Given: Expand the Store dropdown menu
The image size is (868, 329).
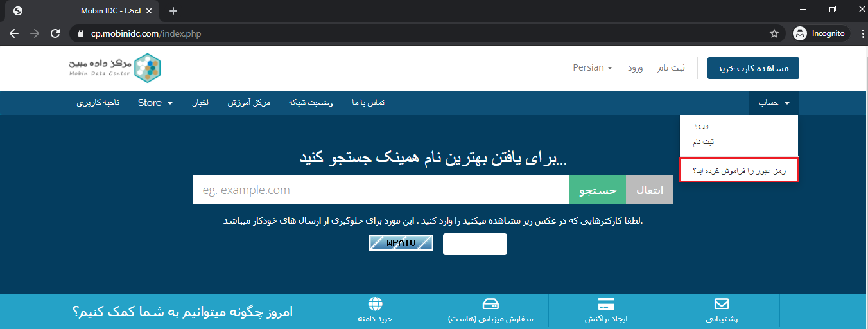Looking at the screenshot, I should pos(155,103).
